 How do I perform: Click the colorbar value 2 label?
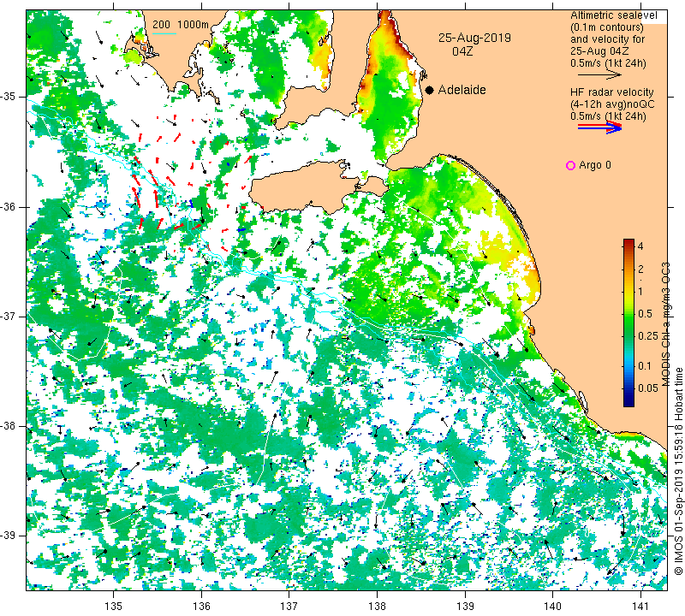point(640,269)
